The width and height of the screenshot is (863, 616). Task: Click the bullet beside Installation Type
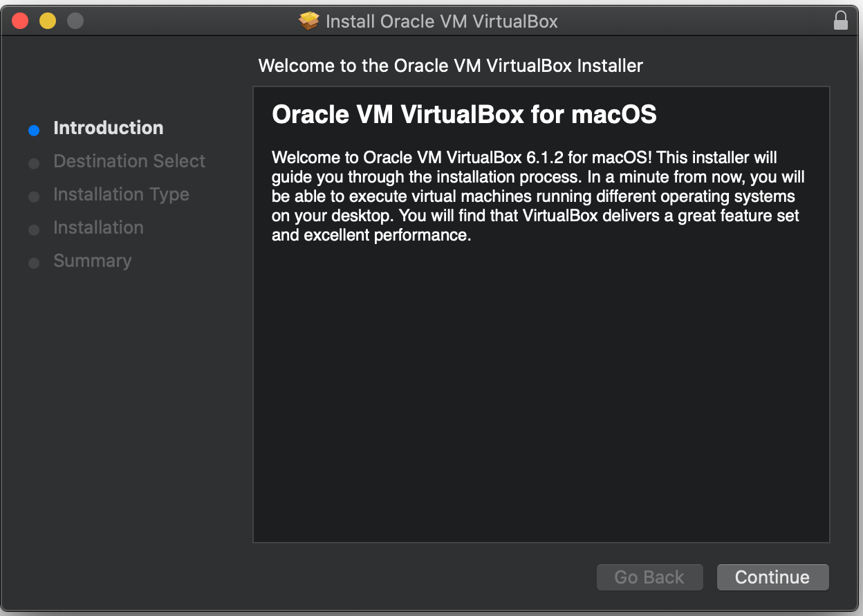tap(34, 196)
